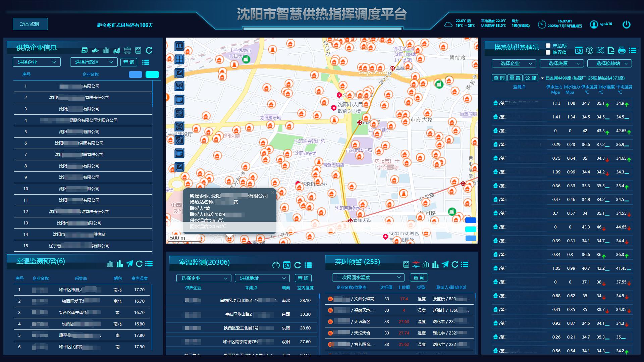Viewport: 644px width, 362px height.
Task: Switch to the 动态监测 tab
Action: point(30,24)
